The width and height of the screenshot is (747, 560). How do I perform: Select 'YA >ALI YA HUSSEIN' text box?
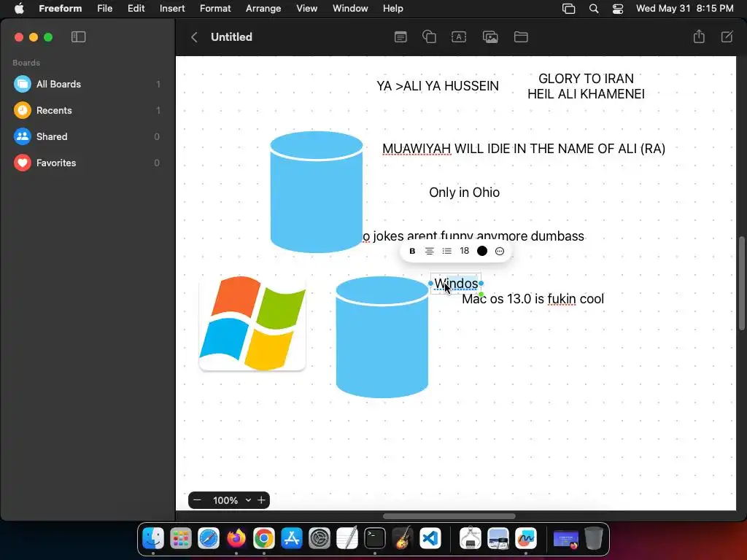(438, 86)
